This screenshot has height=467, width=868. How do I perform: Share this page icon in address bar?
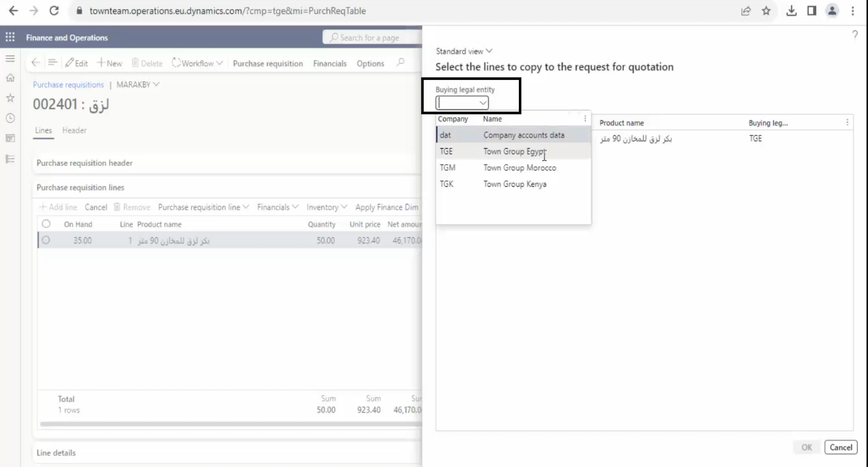tap(745, 10)
